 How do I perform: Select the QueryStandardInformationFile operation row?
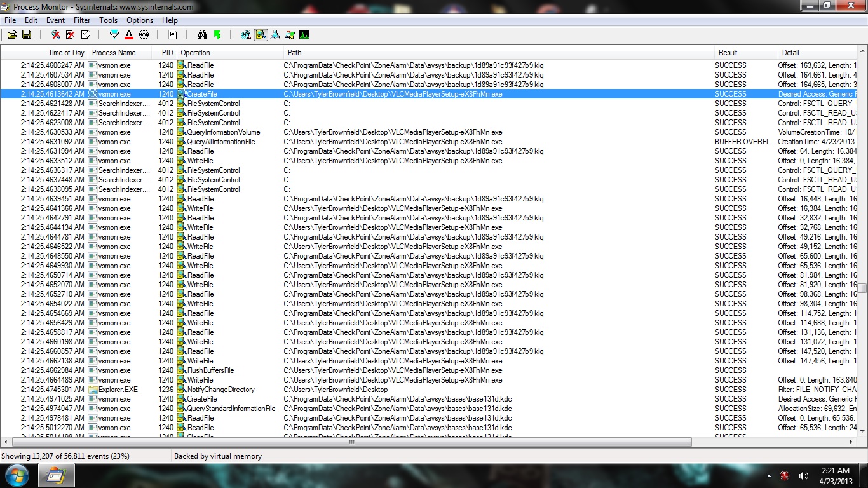click(x=429, y=409)
